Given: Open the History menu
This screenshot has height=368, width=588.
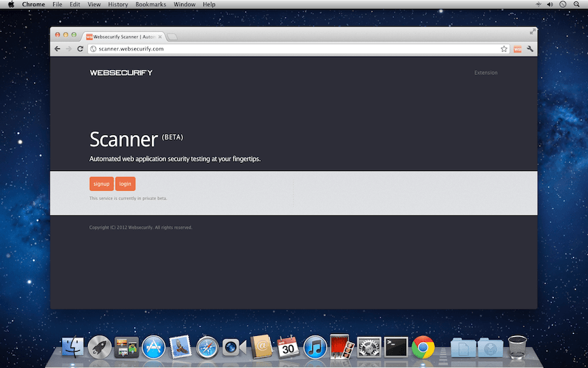Looking at the screenshot, I should (118, 5).
